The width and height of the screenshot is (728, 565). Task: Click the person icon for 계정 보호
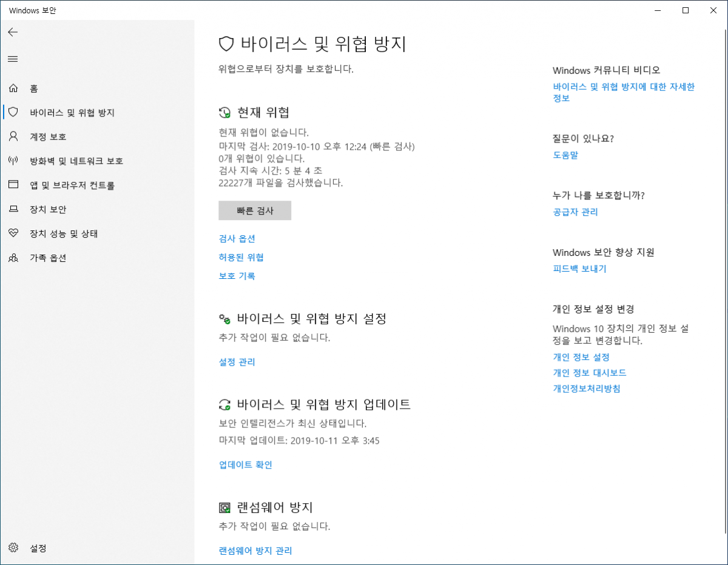[x=13, y=136]
